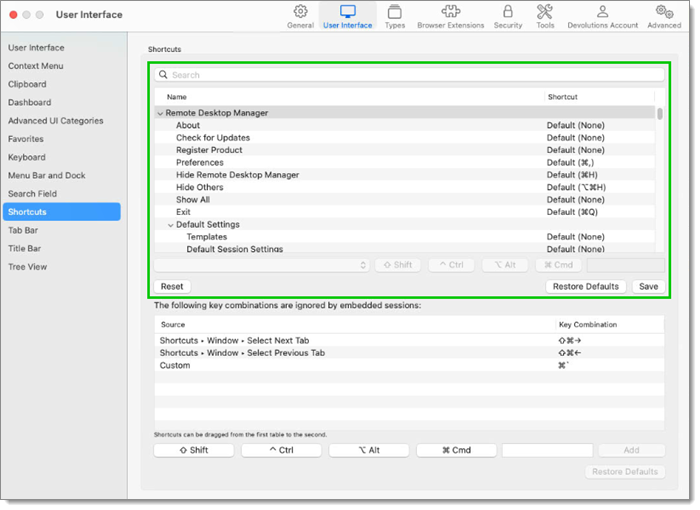
Task: Select the Check for Updates row
Action: tap(405, 138)
